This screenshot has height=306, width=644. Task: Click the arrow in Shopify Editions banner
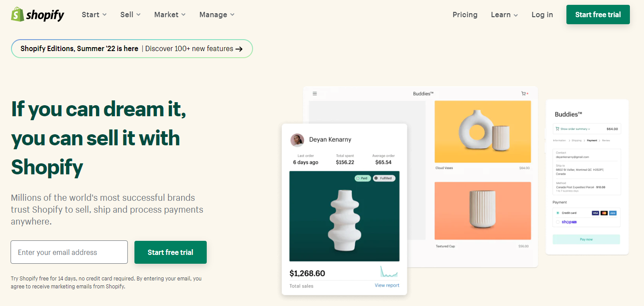coord(239,49)
